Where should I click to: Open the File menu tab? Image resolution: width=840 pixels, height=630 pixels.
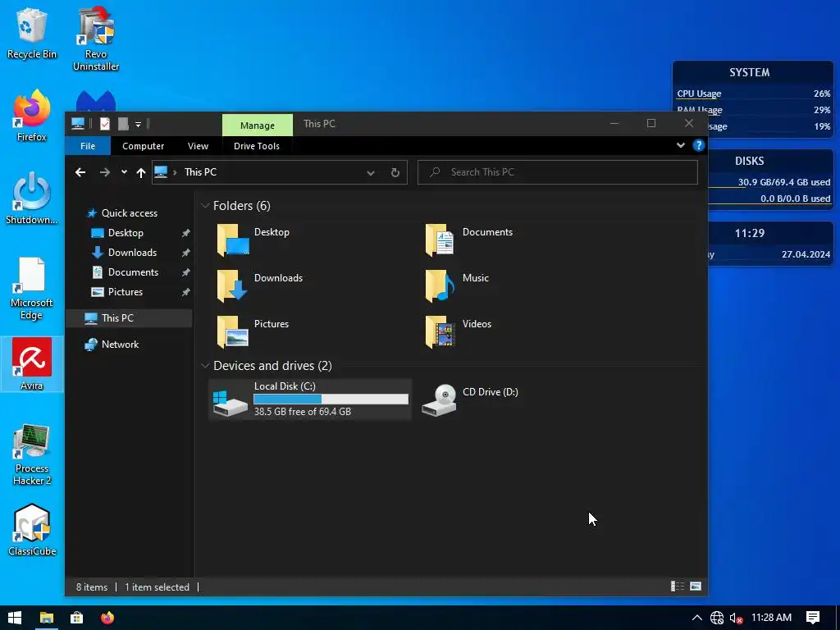[x=88, y=146]
